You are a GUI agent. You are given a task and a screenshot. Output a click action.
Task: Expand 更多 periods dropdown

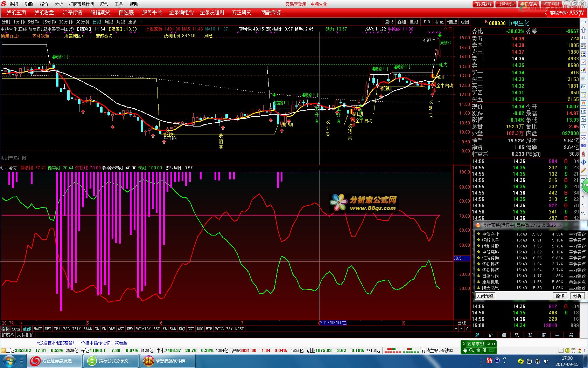click(x=135, y=22)
